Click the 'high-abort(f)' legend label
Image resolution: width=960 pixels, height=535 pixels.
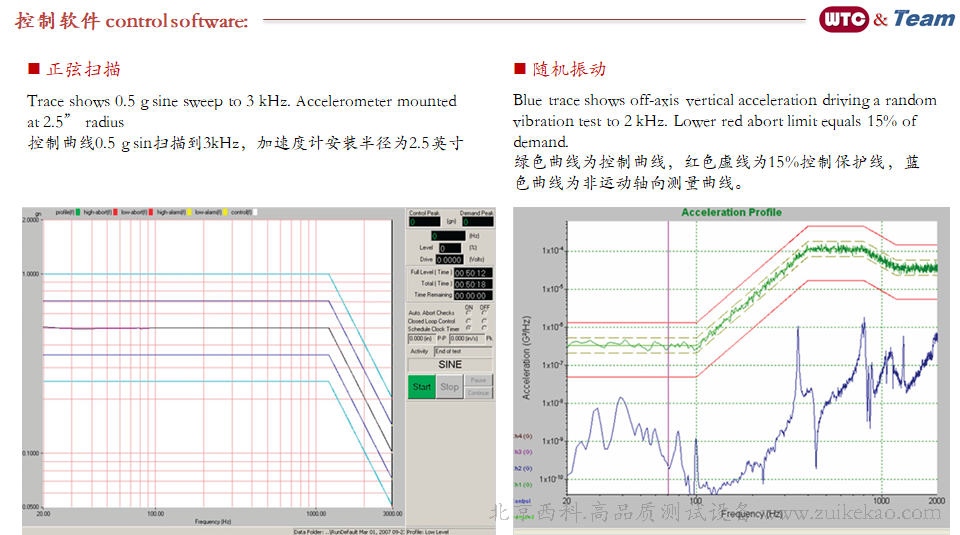pyautogui.click(x=98, y=212)
